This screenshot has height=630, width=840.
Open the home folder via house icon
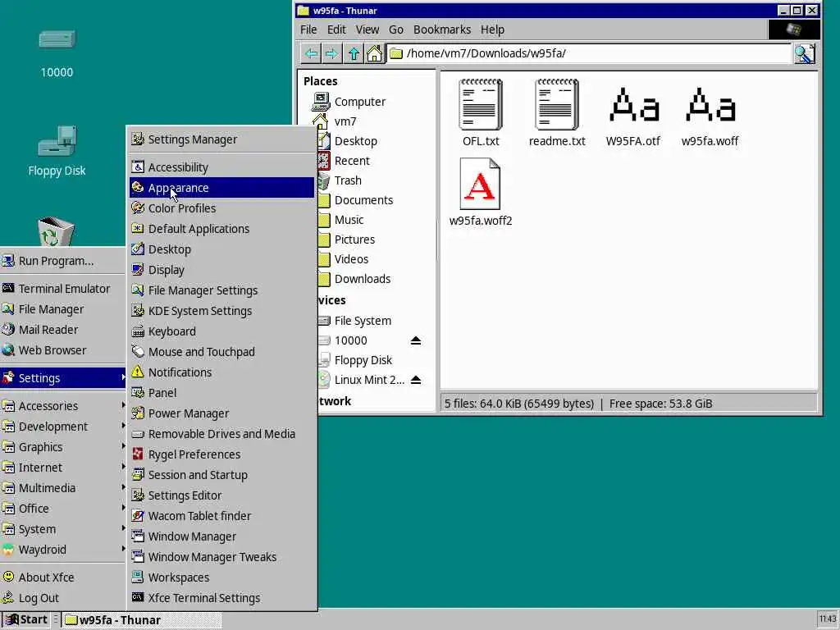click(x=374, y=53)
